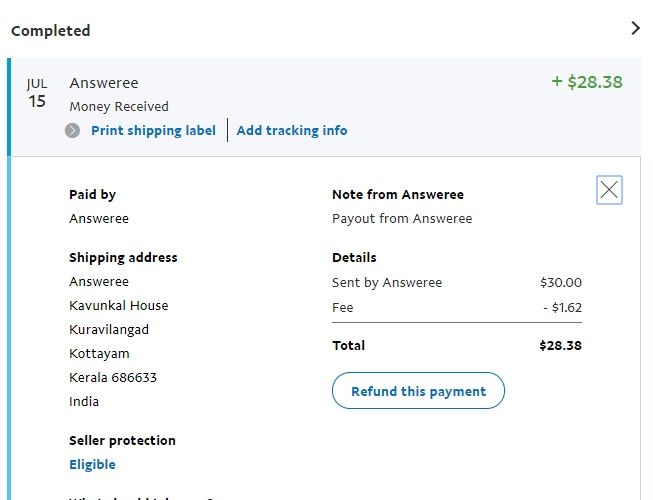
Task: Select the $30.00 Sent by Answeree amount
Action: point(560,283)
